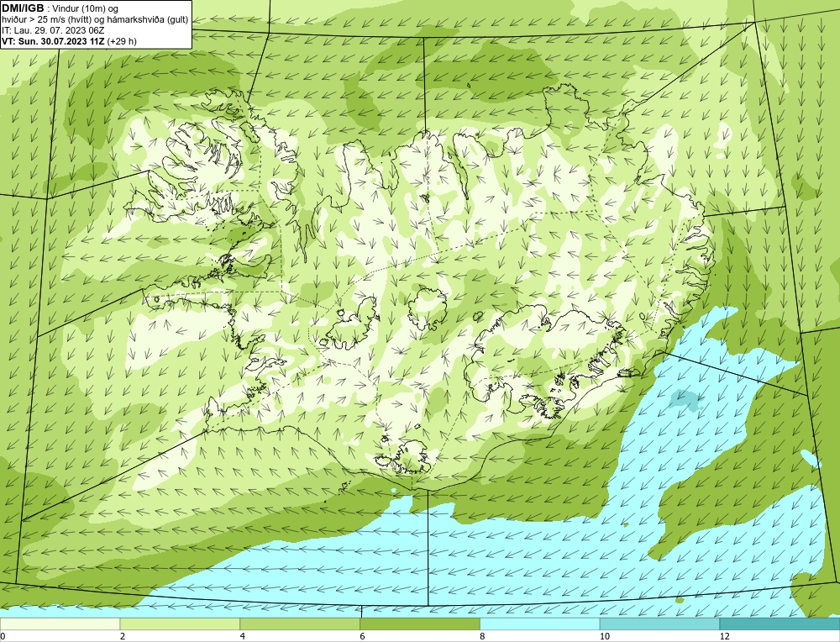Click the 'Vindur (10m) og' label
The width and height of the screenshot is (840, 642).
pyautogui.click(x=87, y=8)
